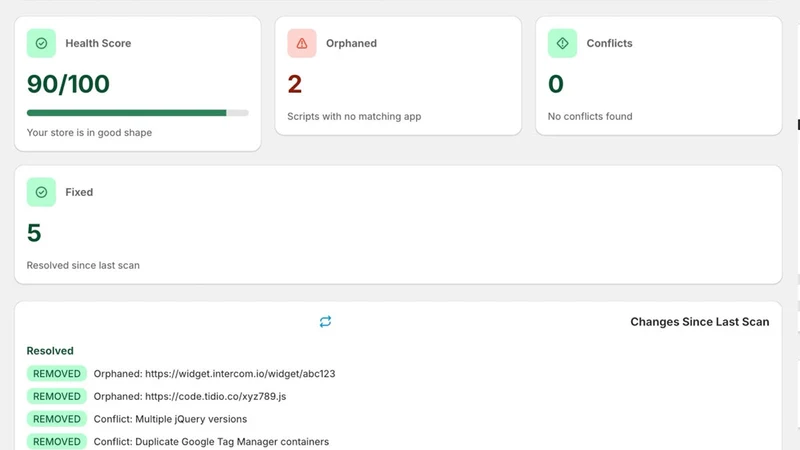This screenshot has height=450, width=800.
Task: Click REMOVED badge for Google Tag Manager
Action: pyautogui.click(x=57, y=441)
